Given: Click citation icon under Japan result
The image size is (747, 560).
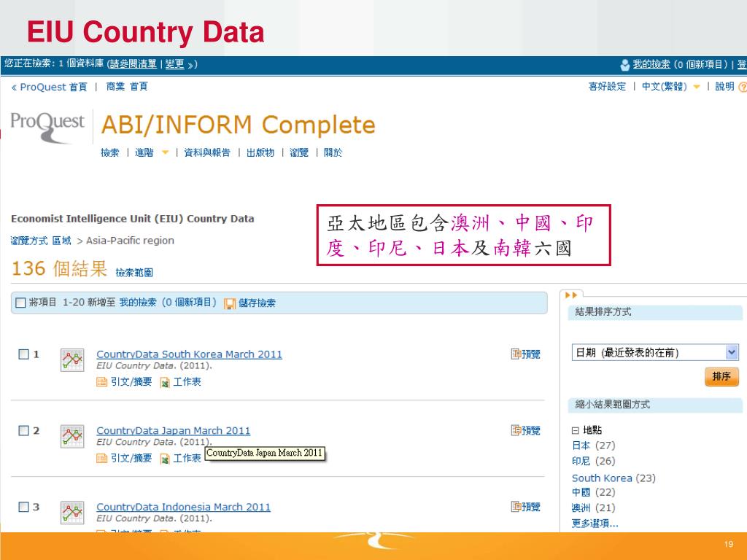Looking at the screenshot, I should (x=101, y=458).
